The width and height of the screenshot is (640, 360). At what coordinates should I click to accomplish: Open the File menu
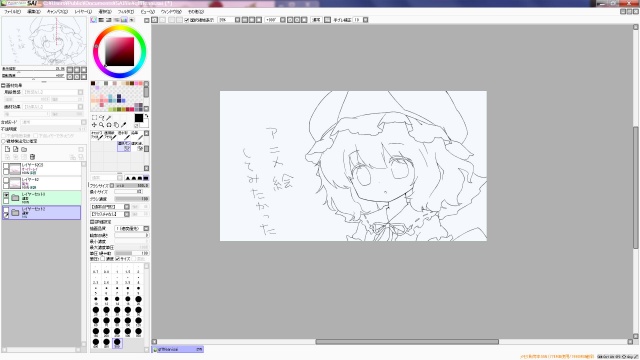tap(12, 12)
